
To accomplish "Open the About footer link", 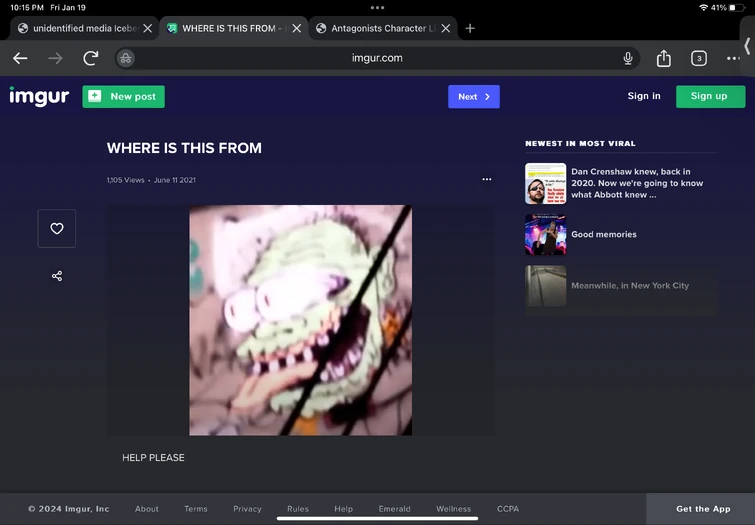I will tap(146, 509).
